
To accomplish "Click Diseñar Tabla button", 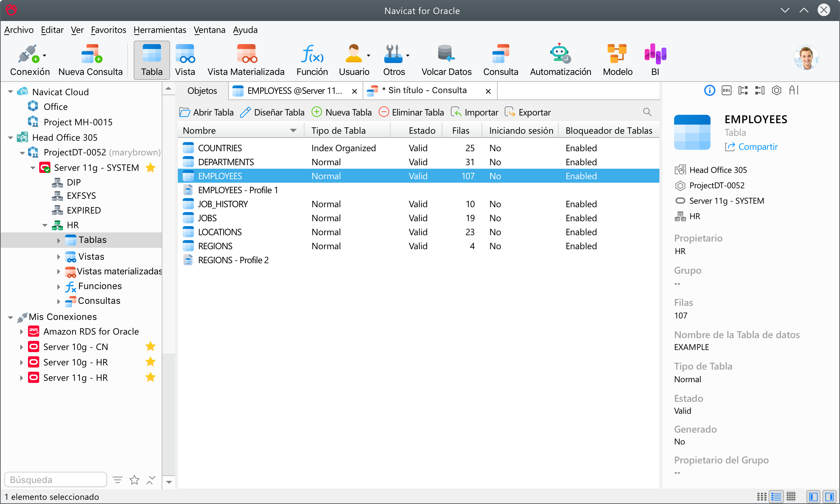I will point(272,112).
